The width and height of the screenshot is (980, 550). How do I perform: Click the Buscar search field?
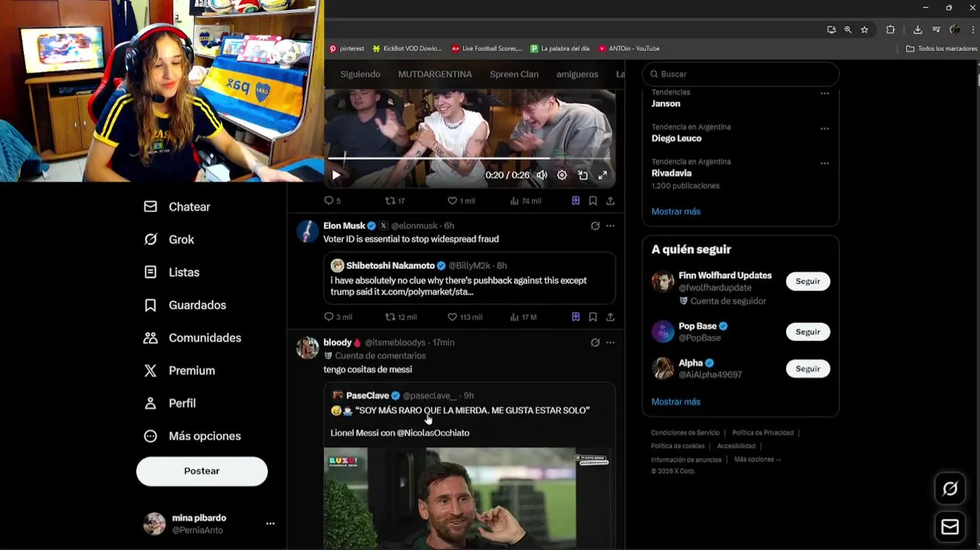pyautogui.click(x=741, y=74)
